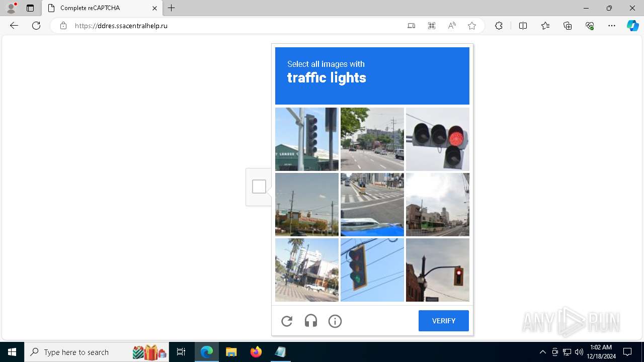Switch to the Complete reCAPTCHA tab
Viewport: 644px width, 362px height.
(x=102, y=8)
